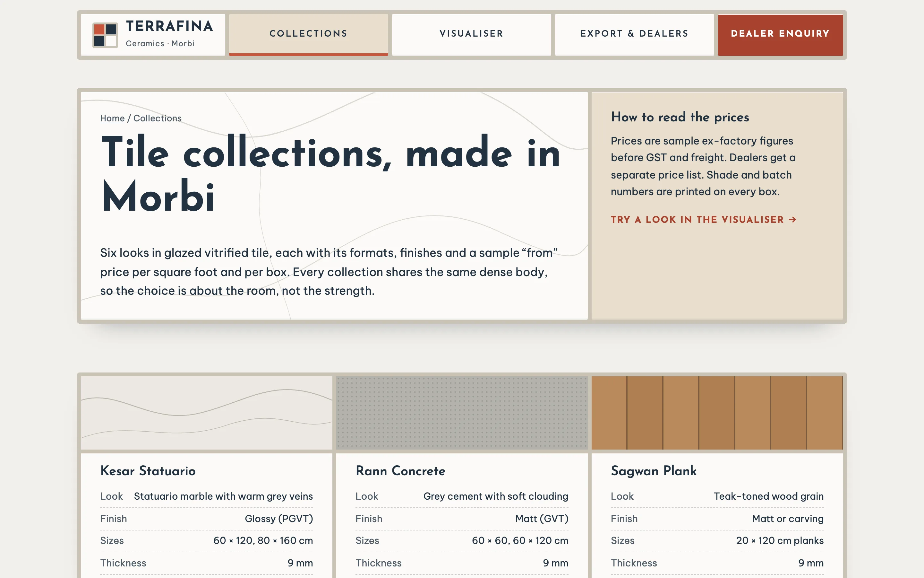
Task: Open the Rann Concrete dotted swatch thumbnail
Action: 462,413
